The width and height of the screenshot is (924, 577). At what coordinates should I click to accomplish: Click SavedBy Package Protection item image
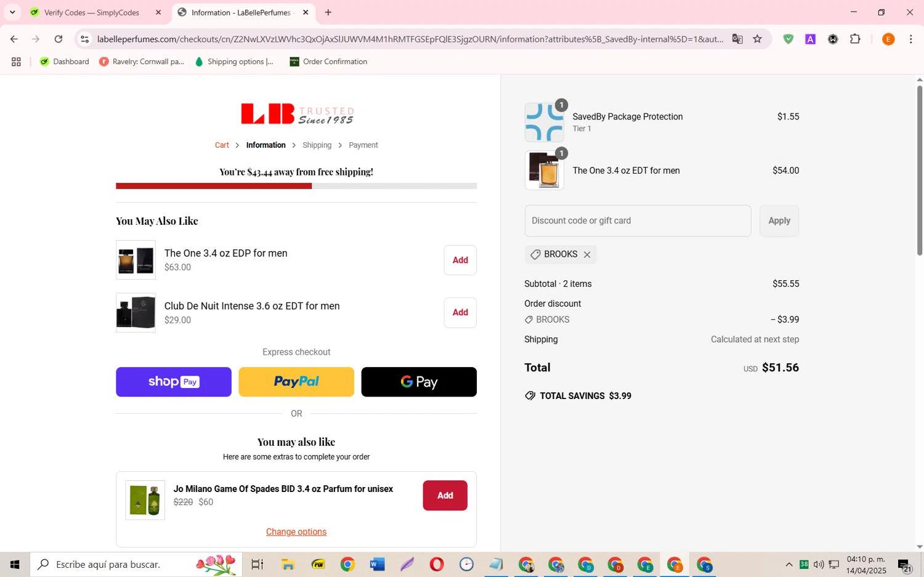tap(544, 123)
